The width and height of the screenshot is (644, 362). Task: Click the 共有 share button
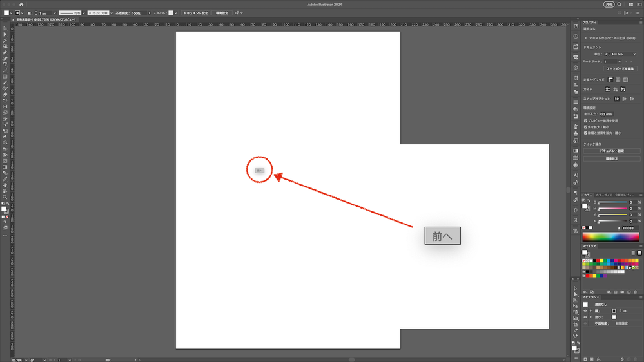point(609,5)
